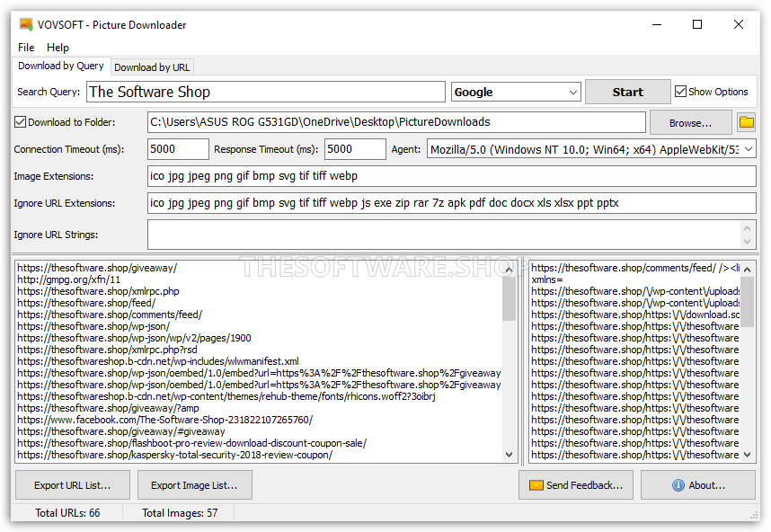Image resolution: width=771 pixels, height=532 pixels.
Task: Switch to Download by URL tab
Action: [152, 67]
